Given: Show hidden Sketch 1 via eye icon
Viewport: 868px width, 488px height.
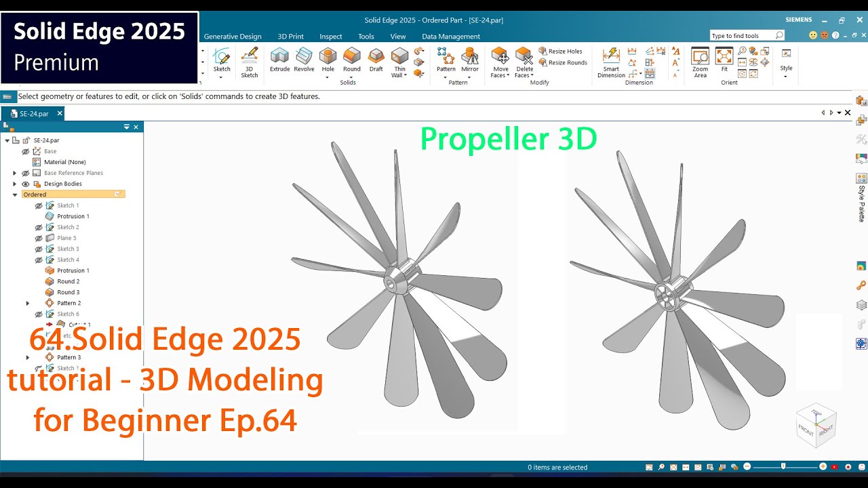Looking at the screenshot, I should tap(39, 205).
